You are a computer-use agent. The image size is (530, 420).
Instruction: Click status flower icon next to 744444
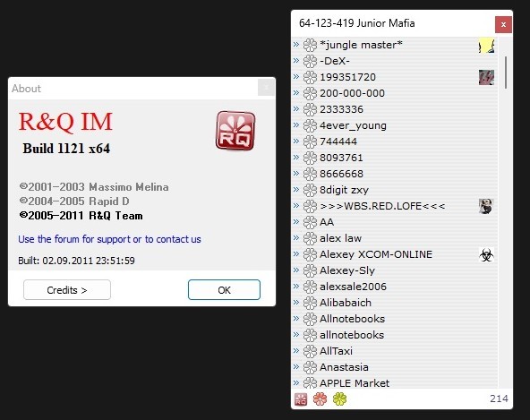(x=310, y=141)
